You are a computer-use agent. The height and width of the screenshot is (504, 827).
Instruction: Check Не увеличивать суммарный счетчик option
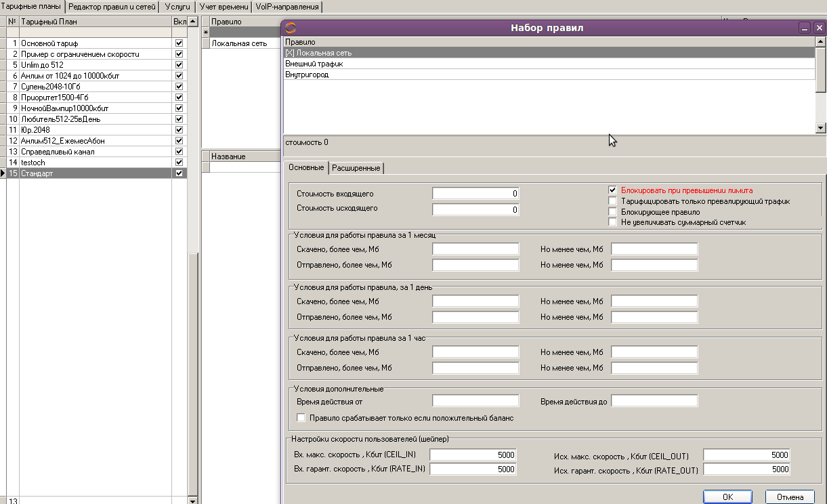613,222
